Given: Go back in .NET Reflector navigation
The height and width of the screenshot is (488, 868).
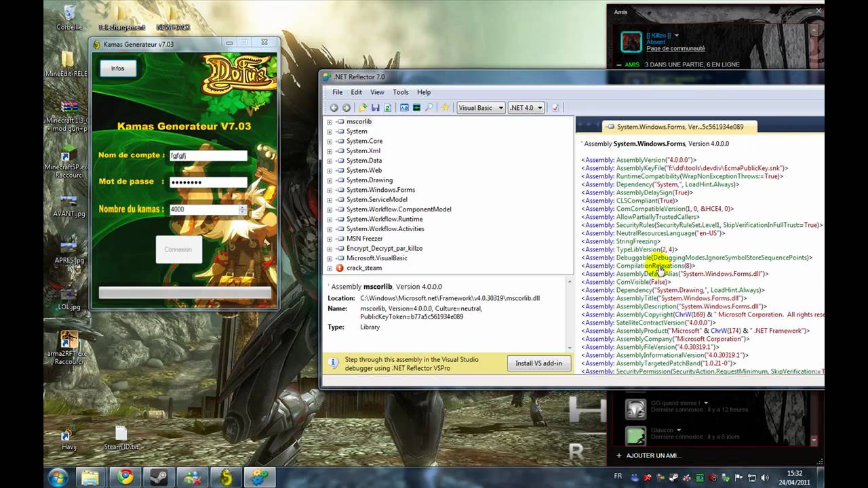Looking at the screenshot, I should [x=334, y=108].
